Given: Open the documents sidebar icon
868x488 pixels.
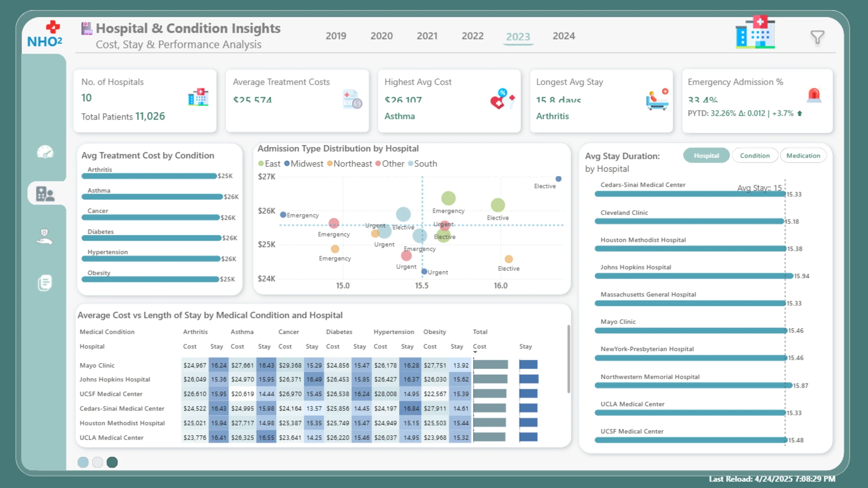Looking at the screenshot, I should click(45, 283).
